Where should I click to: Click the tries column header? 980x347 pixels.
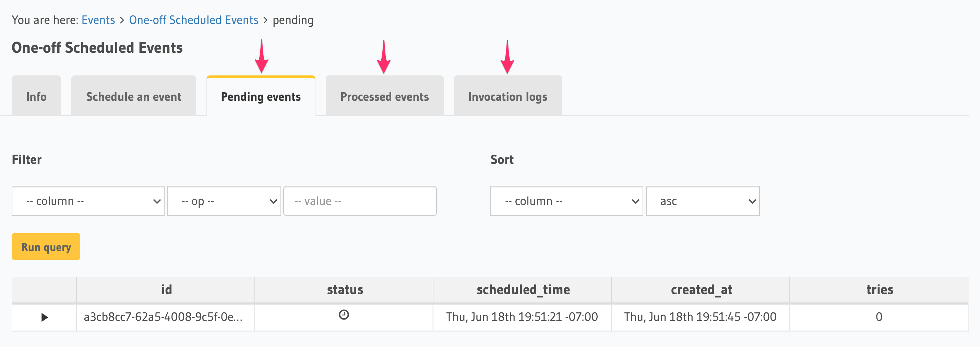(x=879, y=289)
